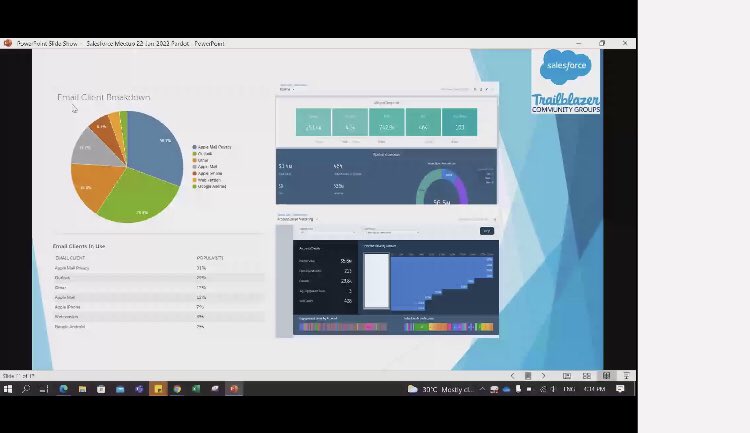This screenshot has width=750, height=433.
Task: Click the Web version row in the table
Action: click(x=158, y=317)
